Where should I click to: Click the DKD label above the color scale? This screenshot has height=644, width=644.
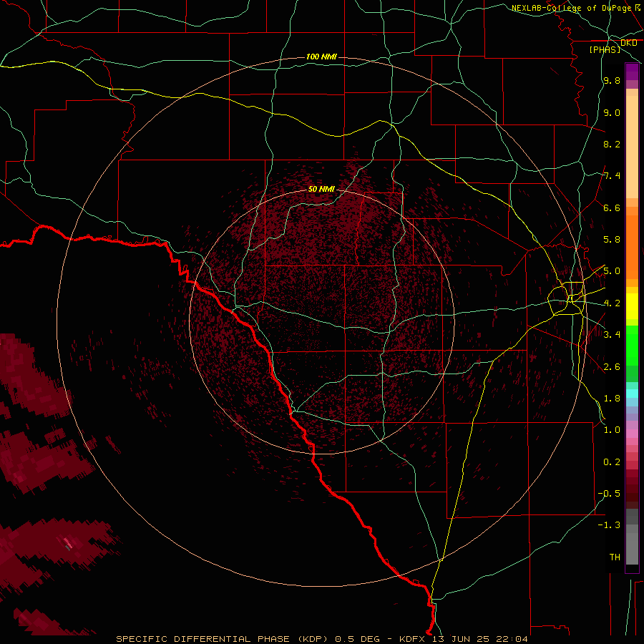[x=629, y=43]
